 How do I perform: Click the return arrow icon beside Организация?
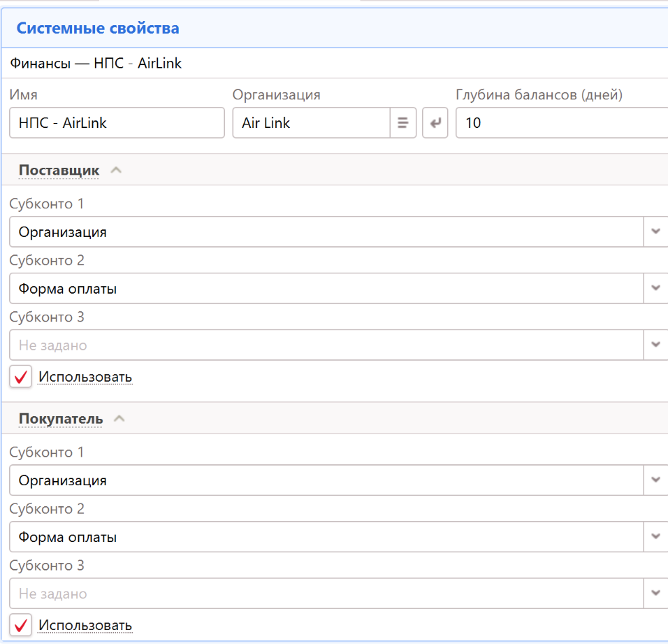[x=435, y=123]
